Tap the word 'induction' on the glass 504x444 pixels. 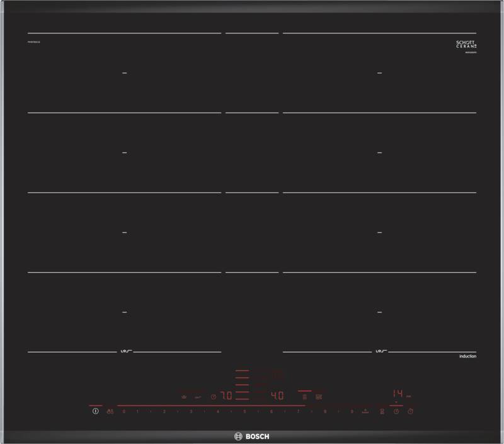tap(467, 356)
